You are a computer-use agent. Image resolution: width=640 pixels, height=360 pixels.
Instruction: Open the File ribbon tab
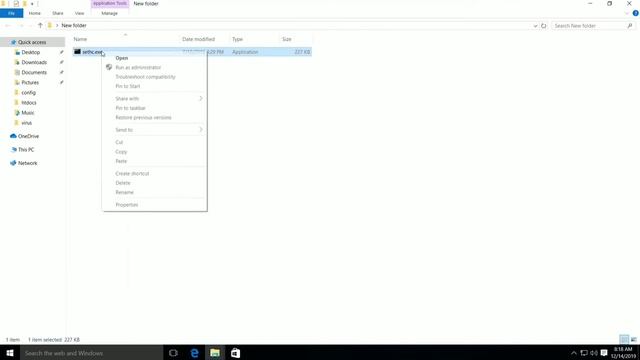(x=11, y=13)
